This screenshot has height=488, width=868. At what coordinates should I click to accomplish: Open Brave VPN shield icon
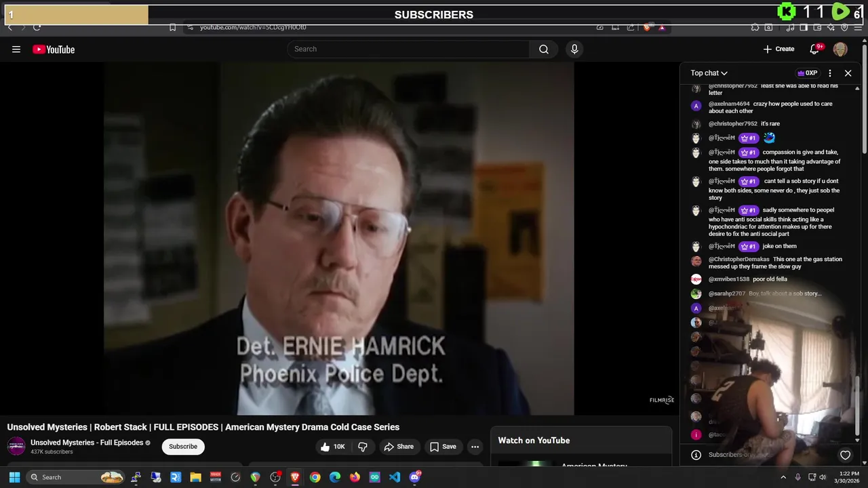coord(844,27)
